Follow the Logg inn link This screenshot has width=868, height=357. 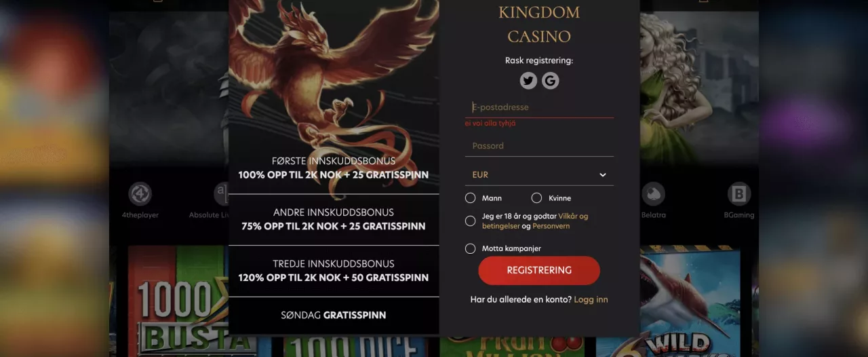pyautogui.click(x=591, y=299)
